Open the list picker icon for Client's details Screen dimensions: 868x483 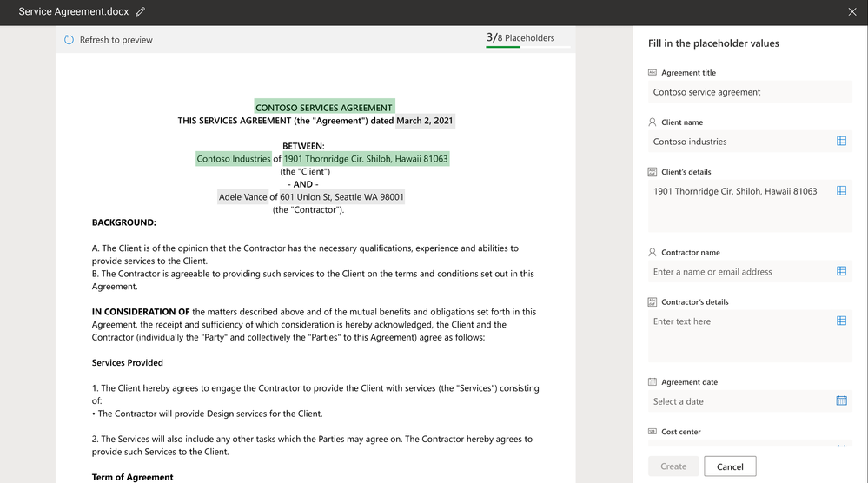(841, 190)
